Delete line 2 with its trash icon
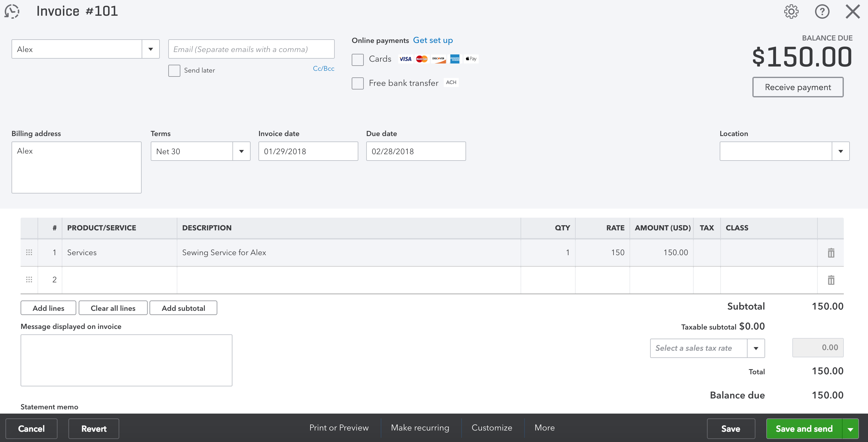The image size is (868, 442). coord(831,280)
